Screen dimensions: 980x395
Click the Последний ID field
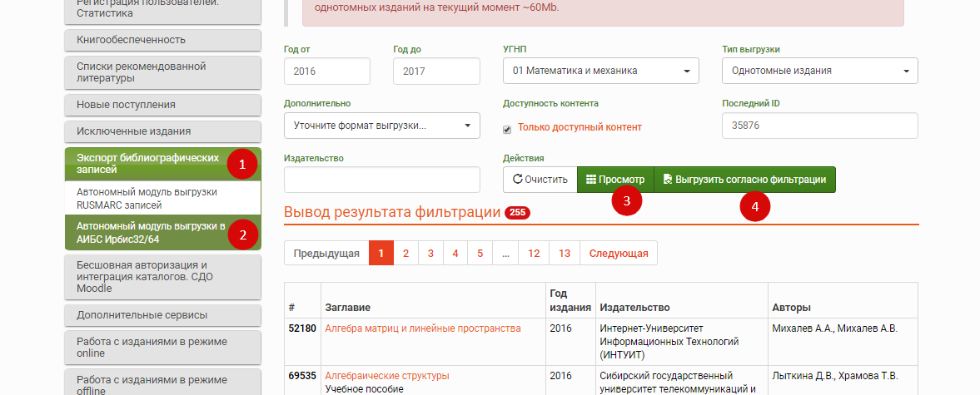(x=819, y=126)
